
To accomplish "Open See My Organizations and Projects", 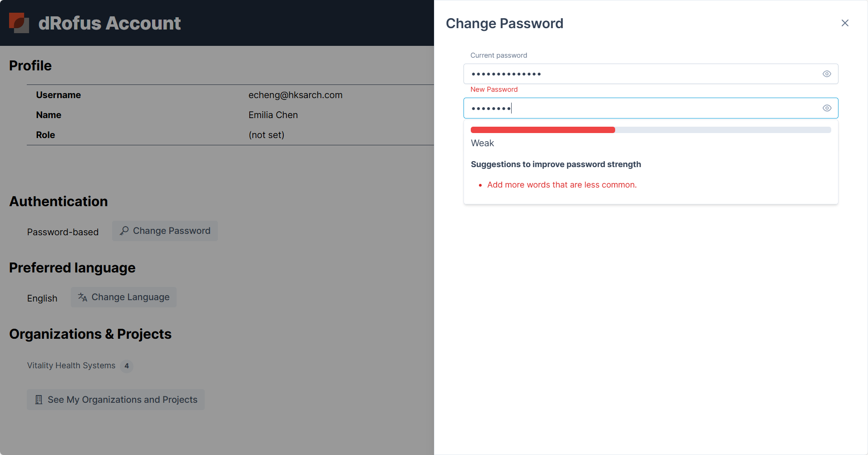I will click(x=116, y=400).
